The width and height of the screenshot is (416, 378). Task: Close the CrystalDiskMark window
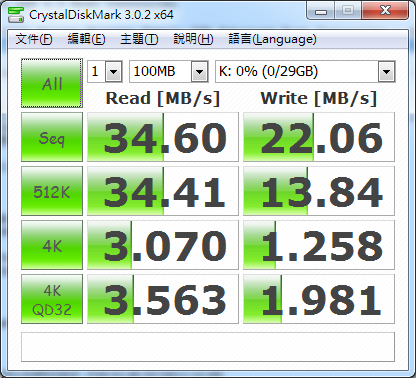click(x=385, y=11)
